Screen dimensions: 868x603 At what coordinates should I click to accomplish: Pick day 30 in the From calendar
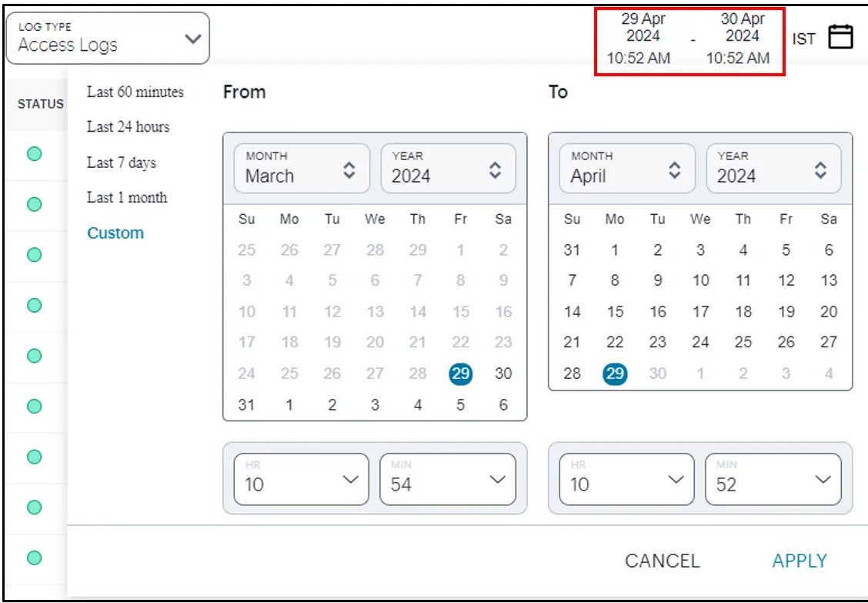503,374
